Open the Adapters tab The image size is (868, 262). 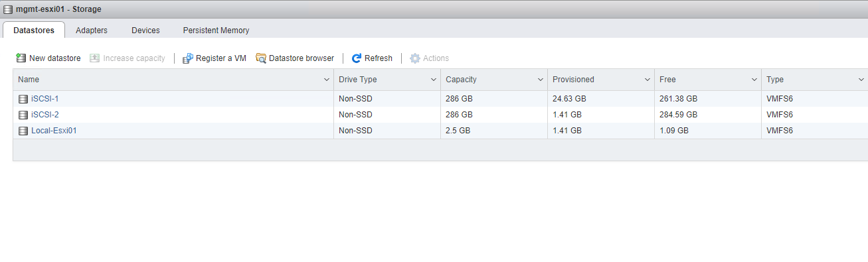[x=92, y=31]
